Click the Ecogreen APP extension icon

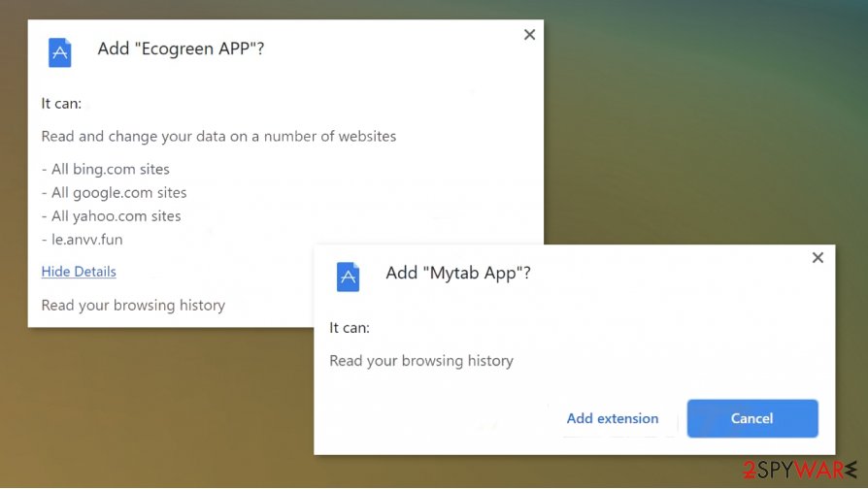click(x=60, y=52)
